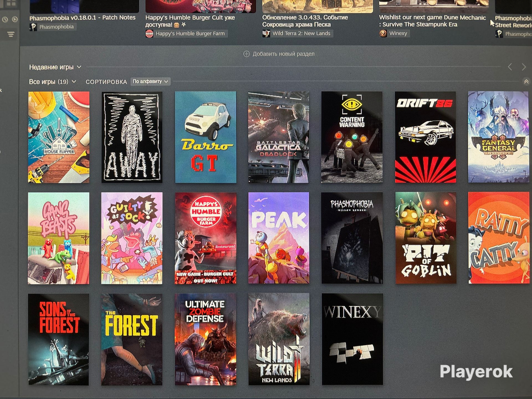The height and width of the screenshot is (399, 532).
Task: Collapse the Все игры section with double chevron
Action: click(x=526, y=82)
